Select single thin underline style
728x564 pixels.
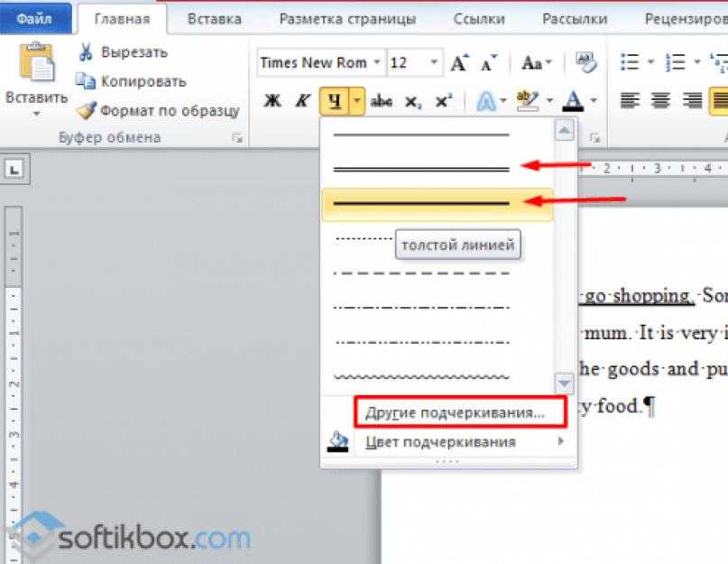(438, 134)
